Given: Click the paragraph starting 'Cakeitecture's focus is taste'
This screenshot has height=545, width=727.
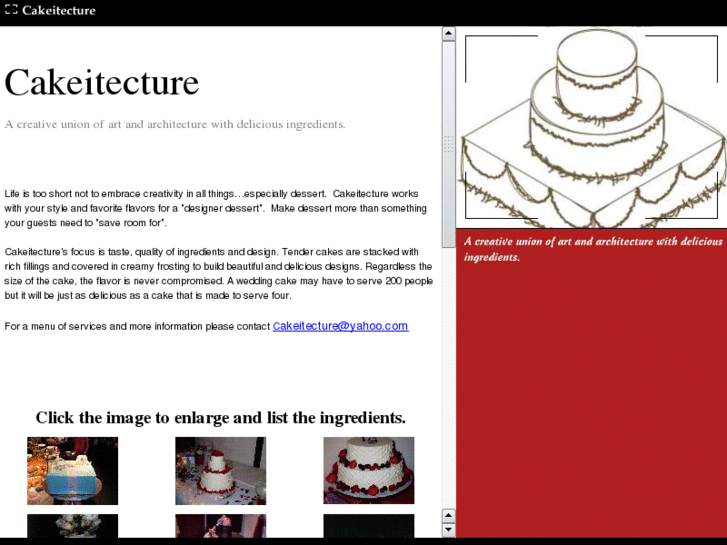Looking at the screenshot, I should [x=218, y=274].
